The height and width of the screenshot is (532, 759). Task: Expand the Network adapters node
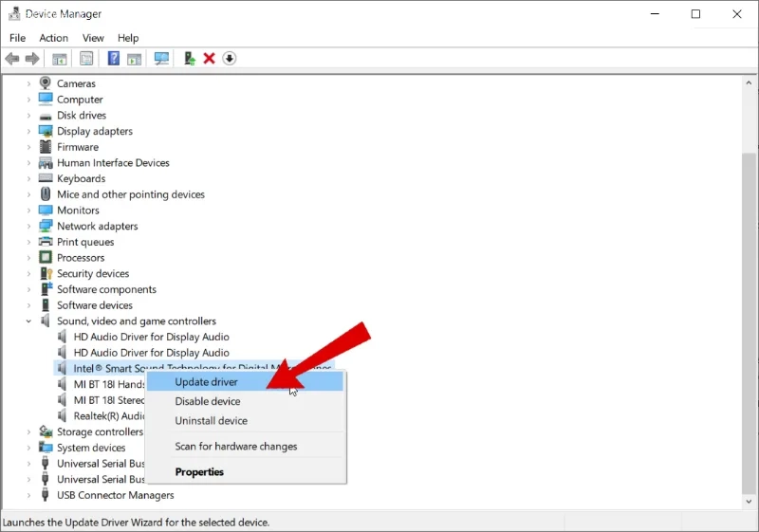click(x=28, y=226)
